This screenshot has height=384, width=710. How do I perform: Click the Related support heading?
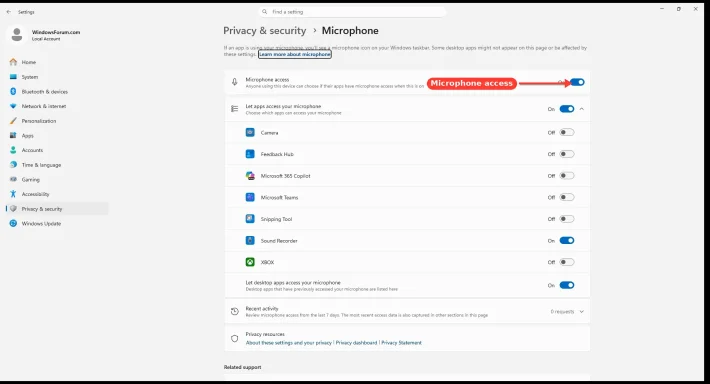tap(243, 367)
